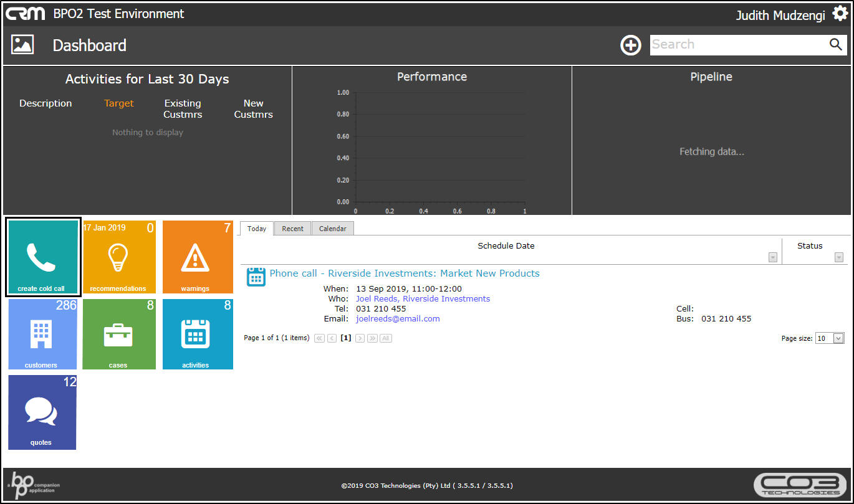Open the create cold call tile
Screen dimensions: 854x504
tap(43, 257)
